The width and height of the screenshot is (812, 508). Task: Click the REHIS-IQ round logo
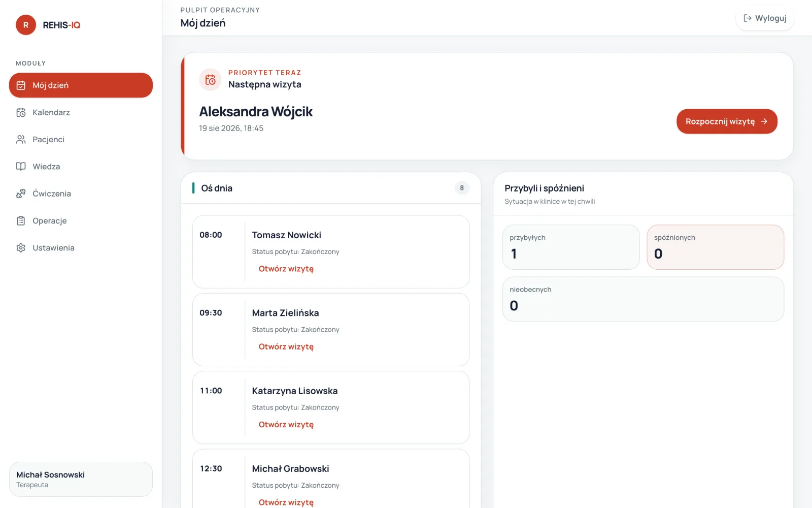(26, 25)
